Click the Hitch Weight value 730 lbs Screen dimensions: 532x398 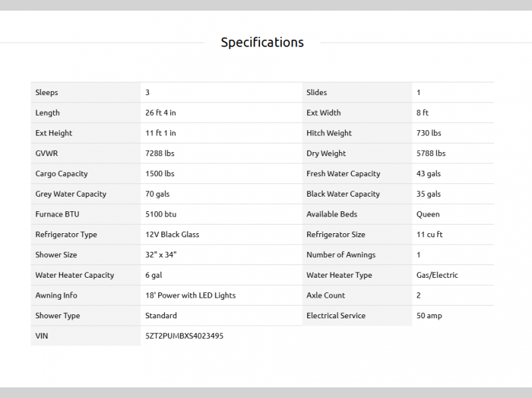pyautogui.click(x=429, y=133)
